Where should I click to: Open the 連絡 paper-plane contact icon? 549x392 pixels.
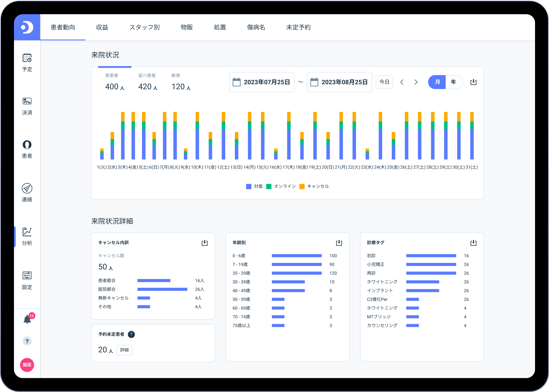click(27, 188)
